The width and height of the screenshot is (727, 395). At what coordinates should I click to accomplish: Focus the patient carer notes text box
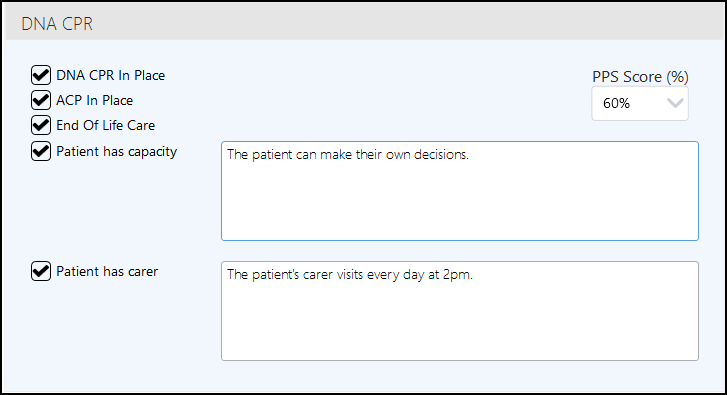[460, 311]
